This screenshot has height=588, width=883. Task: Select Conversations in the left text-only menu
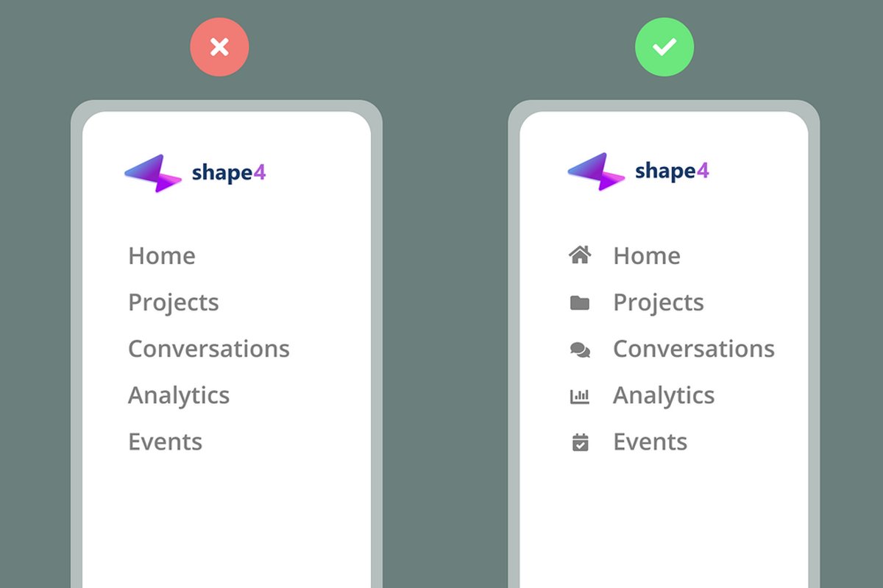pos(209,349)
